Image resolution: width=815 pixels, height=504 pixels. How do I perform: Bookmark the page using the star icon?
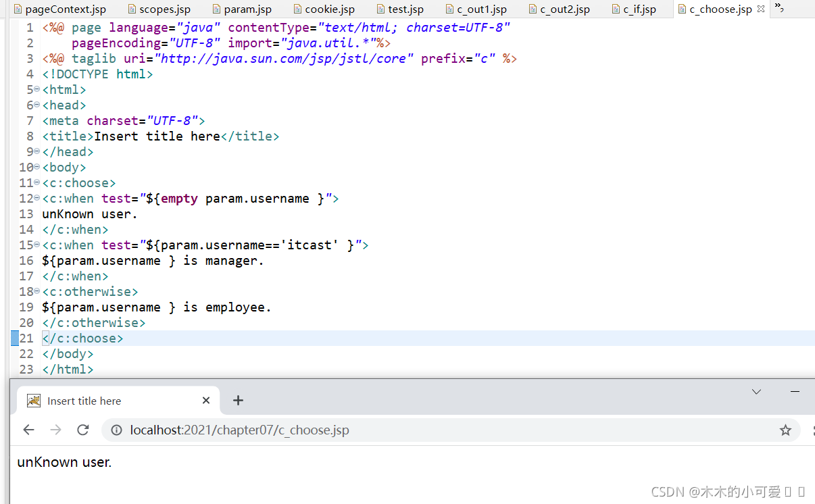[x=785, y=430]
